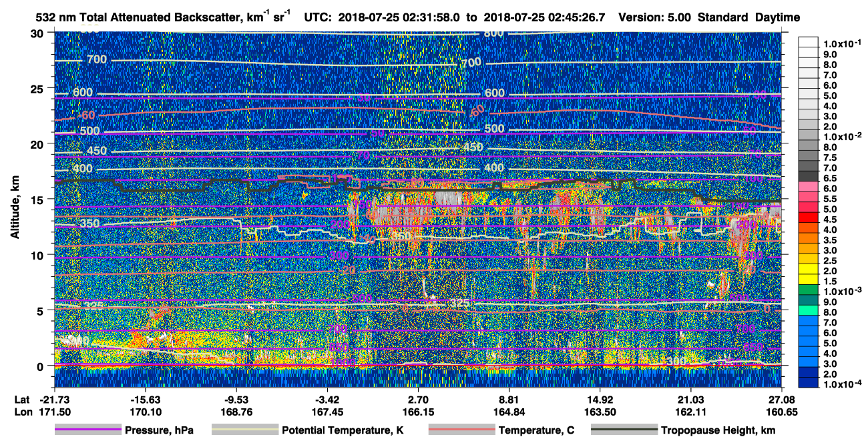The width and height of the screenshot is (868, 445).
Task: Click latitude value '-15.63'
Action: pyautogui.click(x=146, y=399)
